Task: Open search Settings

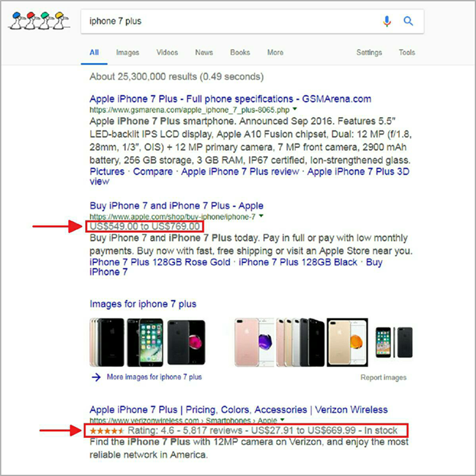Action: pyautogui.click(x=368, y=53)
